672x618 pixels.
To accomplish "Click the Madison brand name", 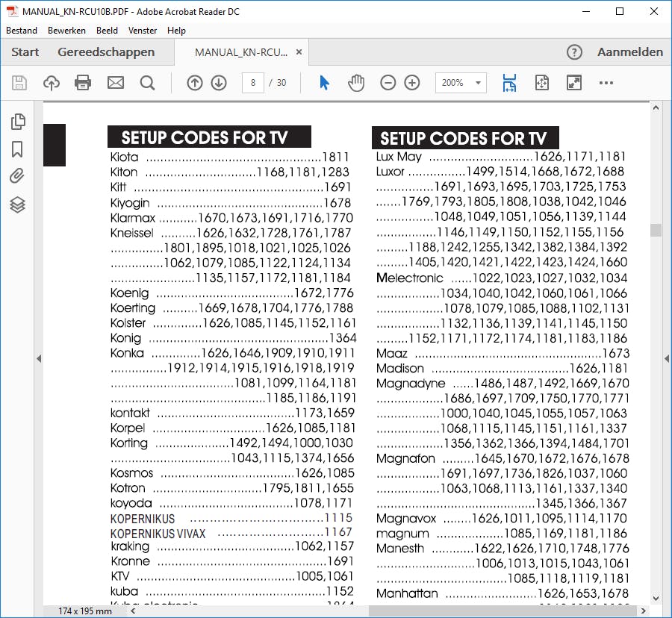I will 400,368.
